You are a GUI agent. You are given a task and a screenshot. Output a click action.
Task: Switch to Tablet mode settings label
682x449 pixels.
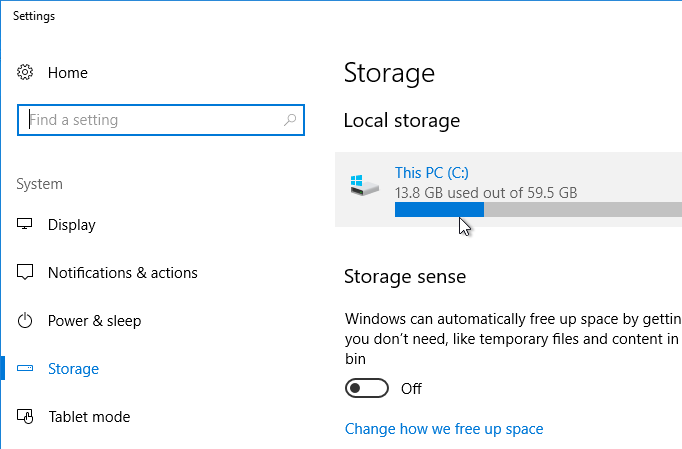click(89, 417)
